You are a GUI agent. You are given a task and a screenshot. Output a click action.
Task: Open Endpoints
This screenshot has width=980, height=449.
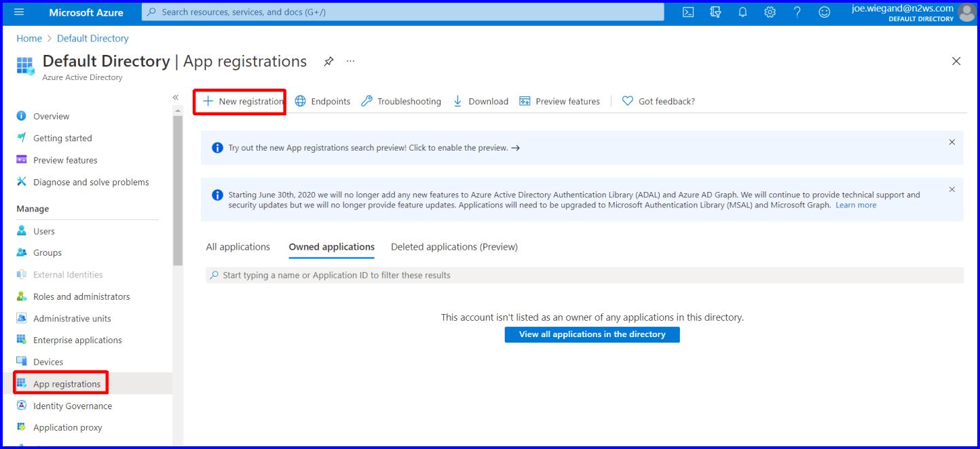[x=322, y=101]
